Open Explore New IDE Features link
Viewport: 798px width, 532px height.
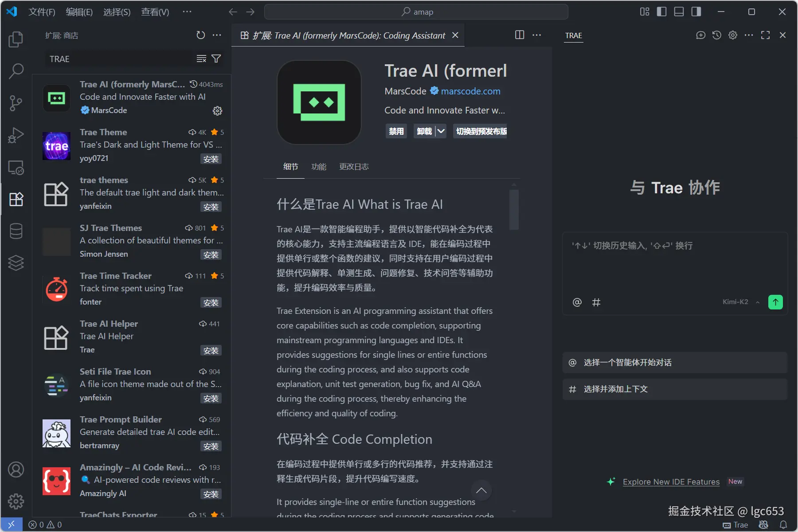671,482
